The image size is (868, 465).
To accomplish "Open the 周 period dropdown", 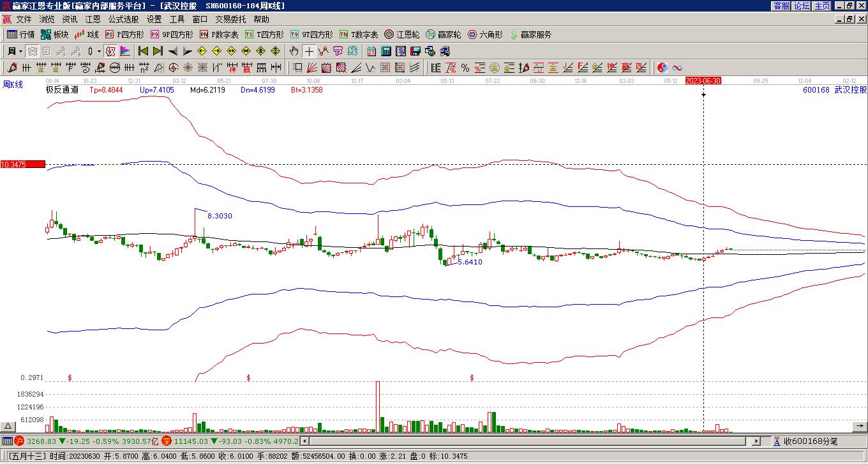I will tap(14, 51).
